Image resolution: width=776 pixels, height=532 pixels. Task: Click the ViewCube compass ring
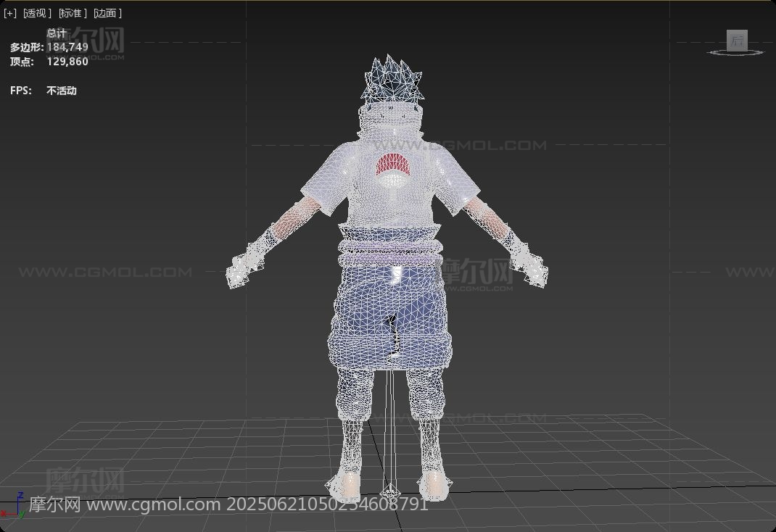735,52
